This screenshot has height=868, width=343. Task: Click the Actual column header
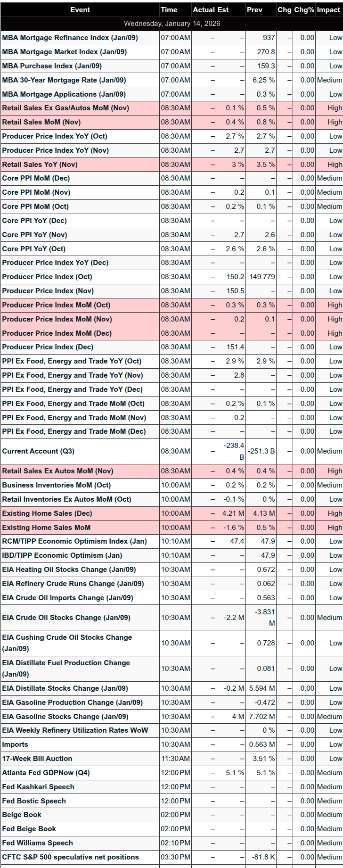pos(204,10)
